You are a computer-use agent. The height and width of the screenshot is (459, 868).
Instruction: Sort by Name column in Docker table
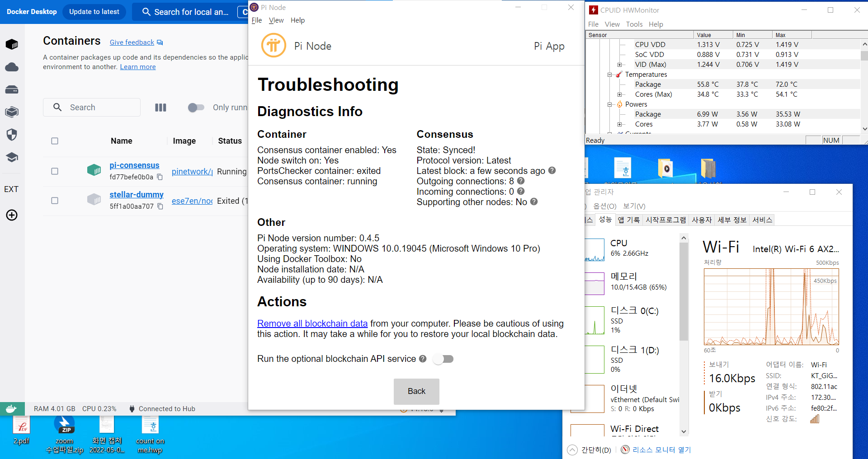point(122,141)
